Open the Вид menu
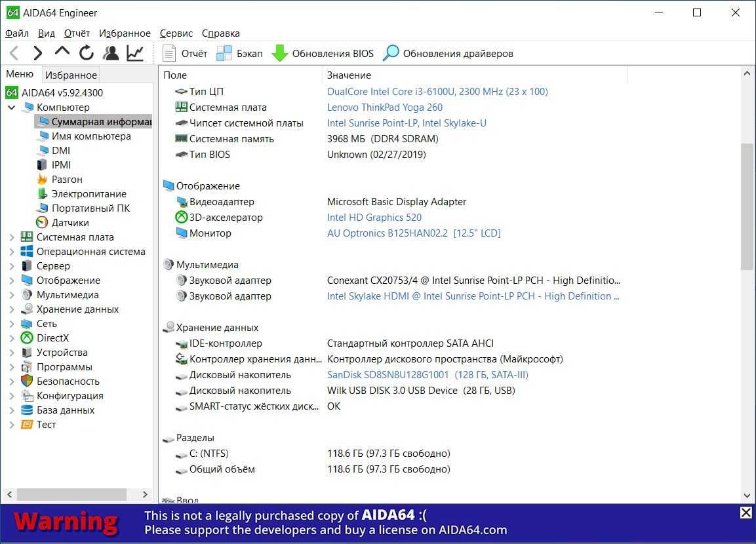756x544 pixels. (x=47, y=33)
